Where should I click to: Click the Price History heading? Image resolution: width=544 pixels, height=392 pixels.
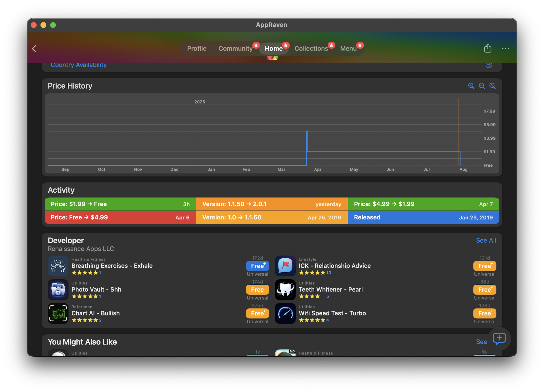point(70,86)
